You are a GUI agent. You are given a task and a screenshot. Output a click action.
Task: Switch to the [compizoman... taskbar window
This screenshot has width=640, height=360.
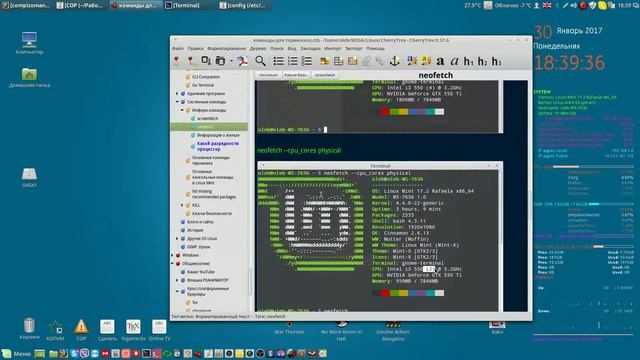click(26, 5)
